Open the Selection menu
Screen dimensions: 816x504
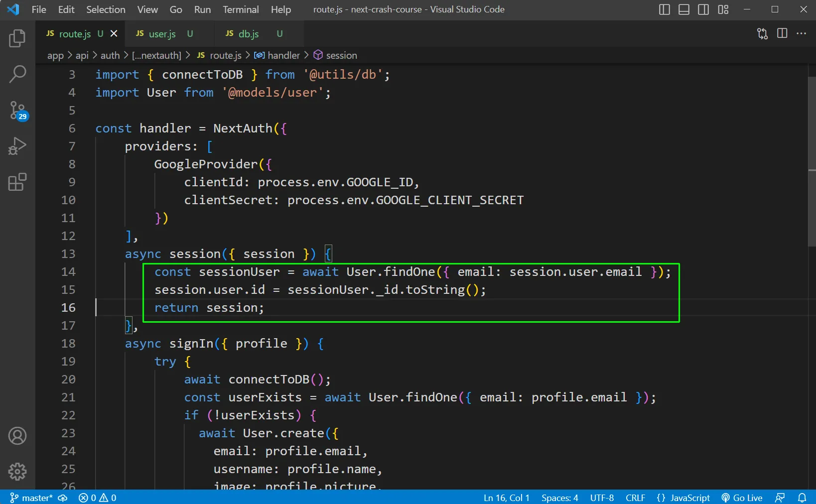[x=106, y=9]
